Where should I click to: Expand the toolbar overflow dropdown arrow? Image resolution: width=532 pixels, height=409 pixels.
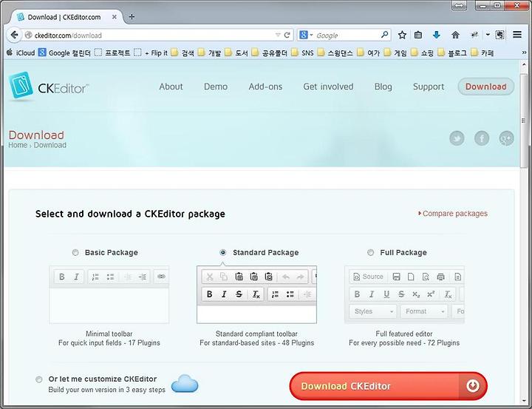pos(488,35)
